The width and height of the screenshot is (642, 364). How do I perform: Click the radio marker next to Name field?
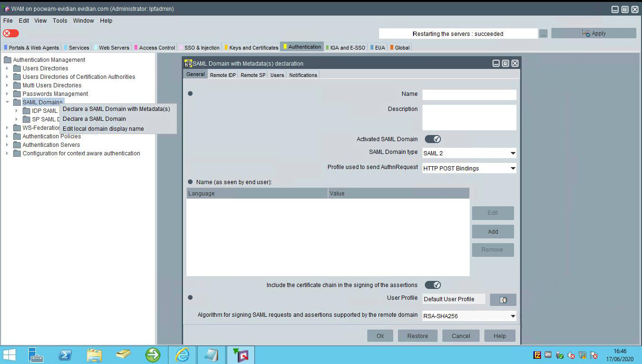190,93
